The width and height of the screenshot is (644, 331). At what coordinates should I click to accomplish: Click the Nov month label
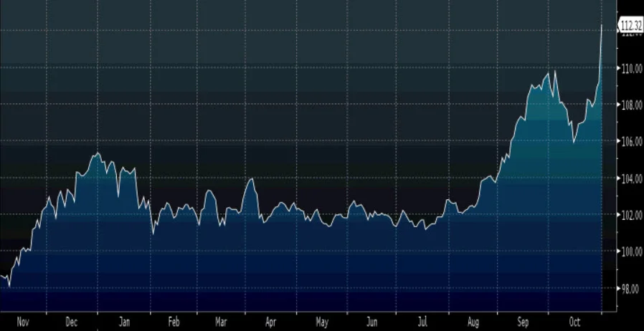[23, 322]
